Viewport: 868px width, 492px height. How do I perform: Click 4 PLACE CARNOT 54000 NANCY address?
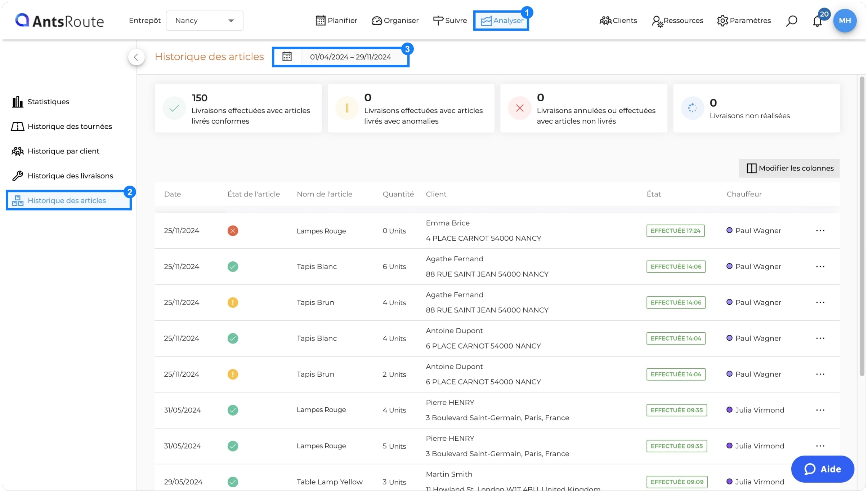coord(483,238)
